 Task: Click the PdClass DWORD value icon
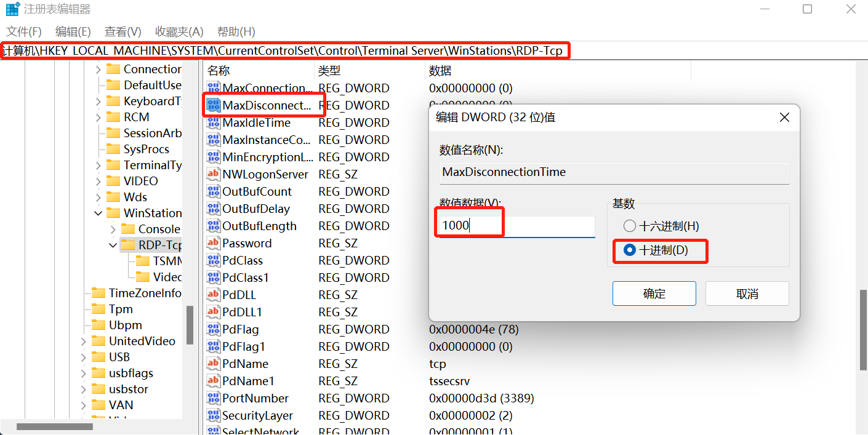point(213,260)
